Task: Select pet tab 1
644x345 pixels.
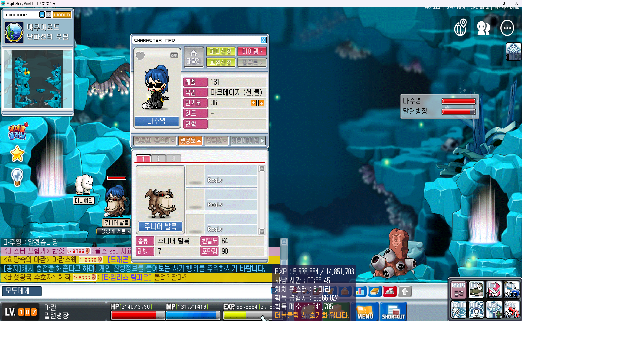Action: [x=143, y=159]
